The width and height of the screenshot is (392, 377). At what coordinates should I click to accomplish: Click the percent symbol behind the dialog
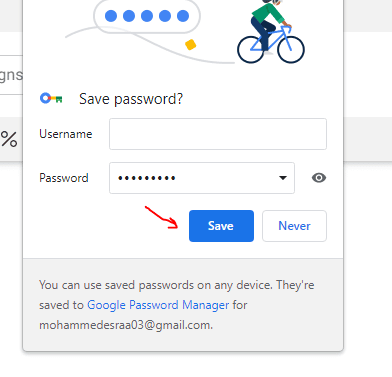click(x=9, y=139)
